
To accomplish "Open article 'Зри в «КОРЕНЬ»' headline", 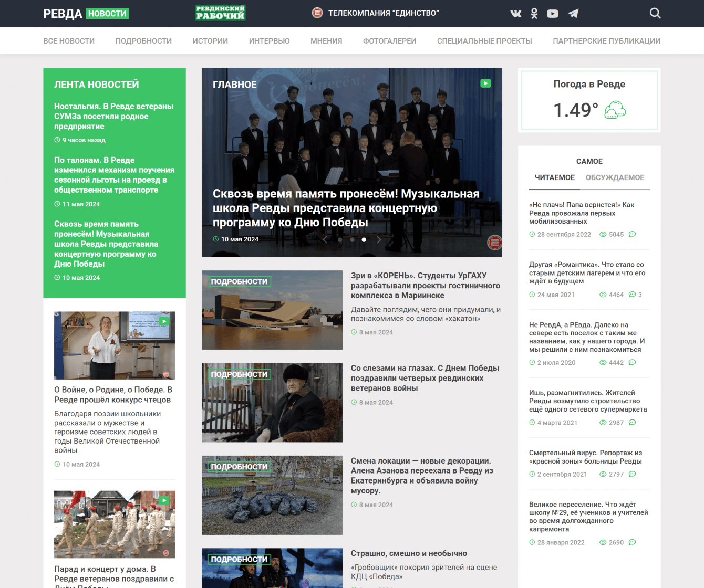I will [x=426, y=285].
